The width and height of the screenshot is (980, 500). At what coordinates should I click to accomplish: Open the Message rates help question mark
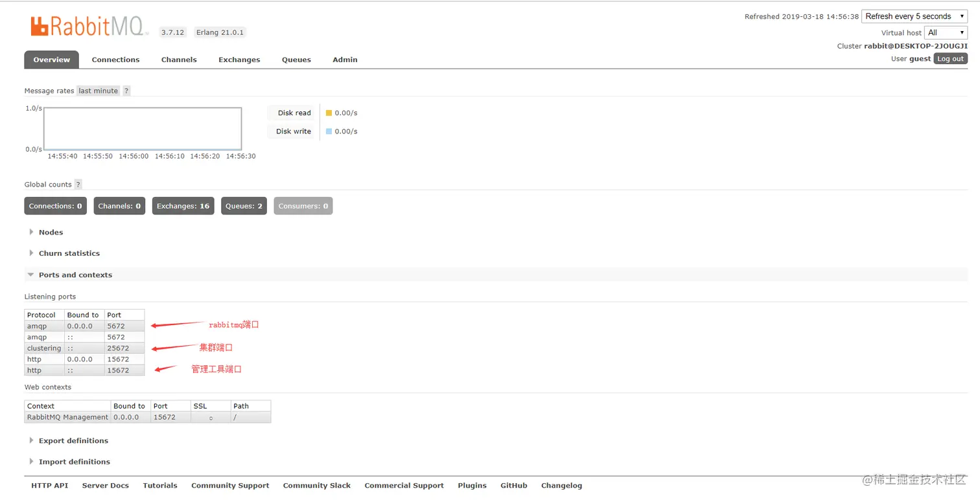coord(126,91)
